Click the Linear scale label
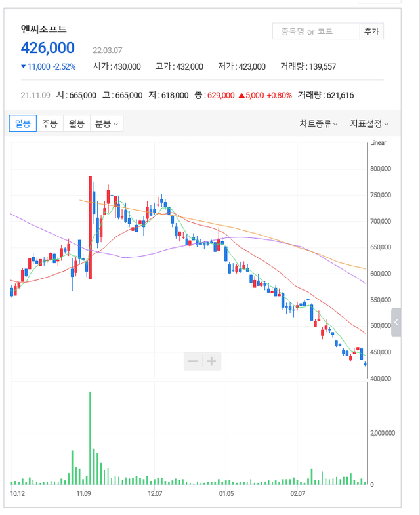420x515 pixels. pyautogui.click(x=378, y=142)
